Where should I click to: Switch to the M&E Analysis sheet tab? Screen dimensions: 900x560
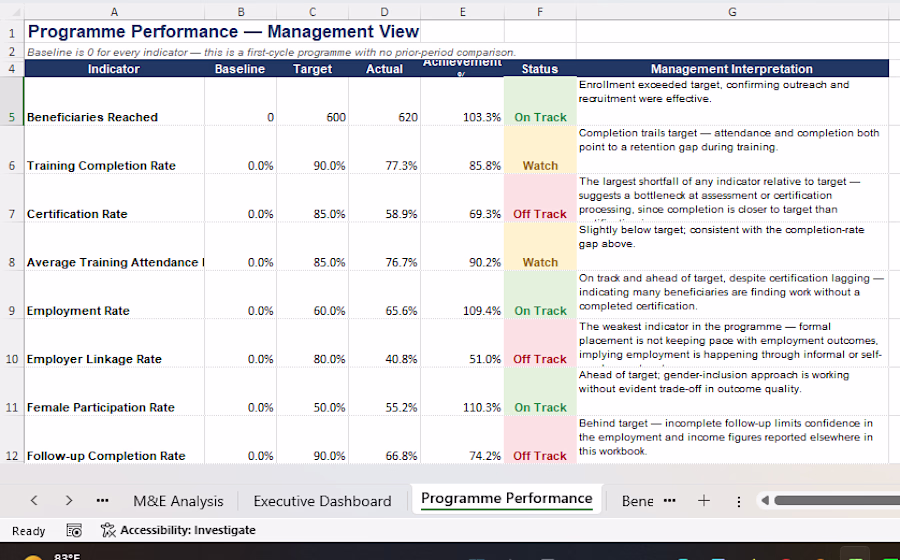(178, 501)
